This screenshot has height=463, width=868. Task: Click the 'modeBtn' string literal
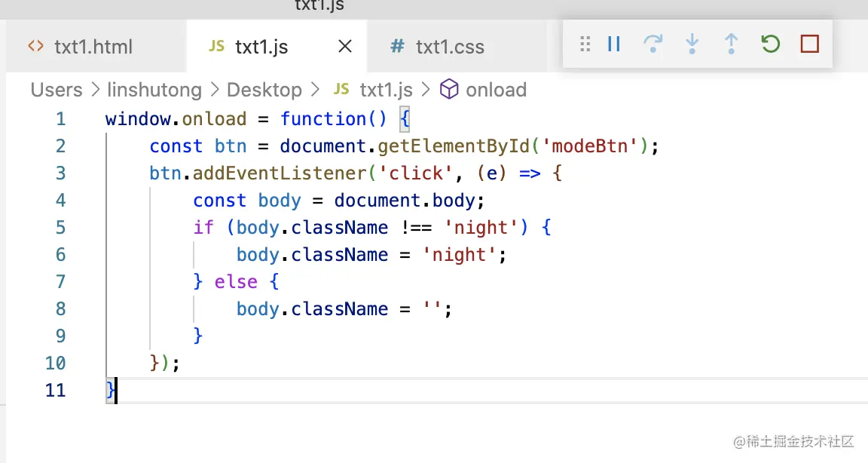pos(590,146)
